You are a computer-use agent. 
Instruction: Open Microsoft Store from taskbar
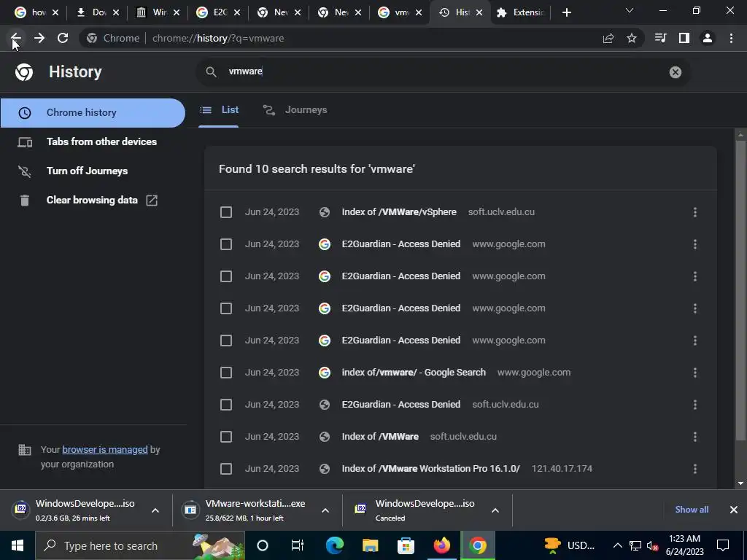[406, 545]
